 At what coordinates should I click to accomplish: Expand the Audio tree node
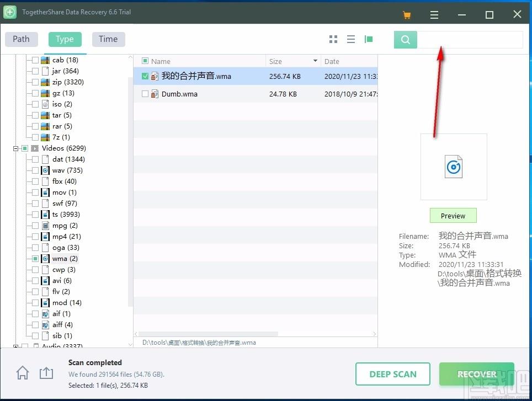click(15, 346)
